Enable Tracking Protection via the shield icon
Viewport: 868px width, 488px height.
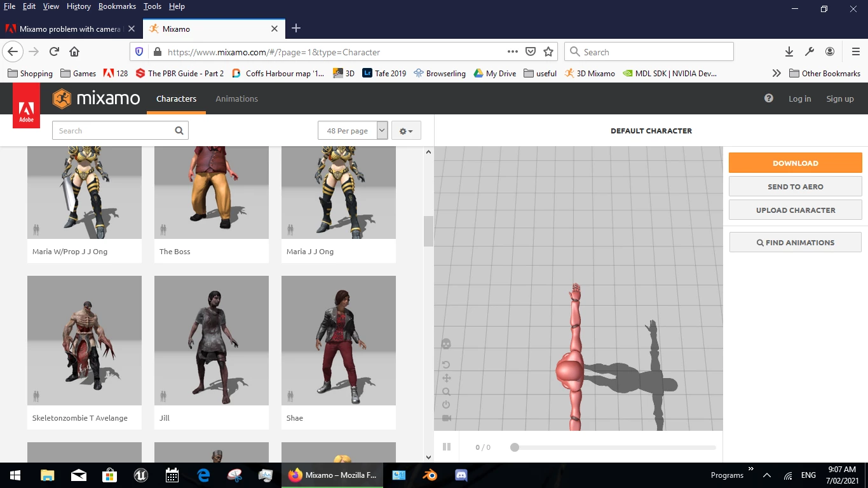(x=139, y=51)
